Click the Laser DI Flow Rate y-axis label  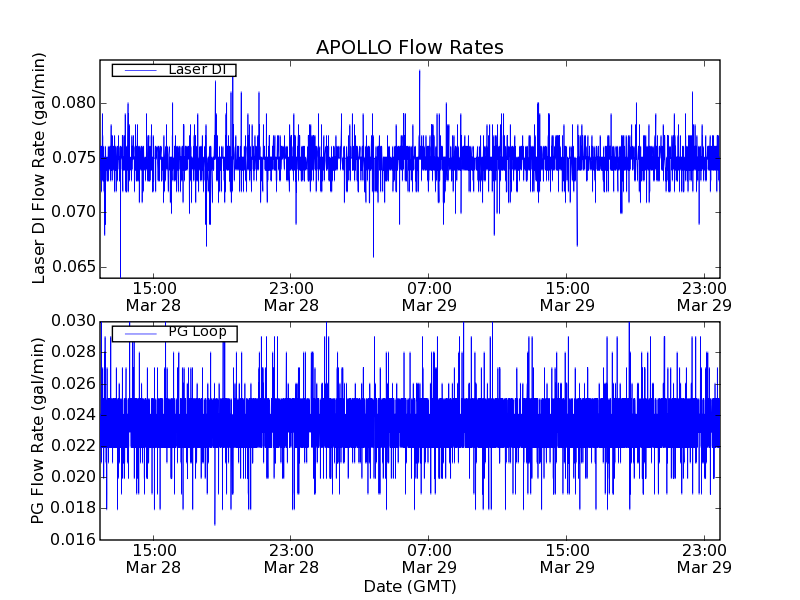click(40, 167)
